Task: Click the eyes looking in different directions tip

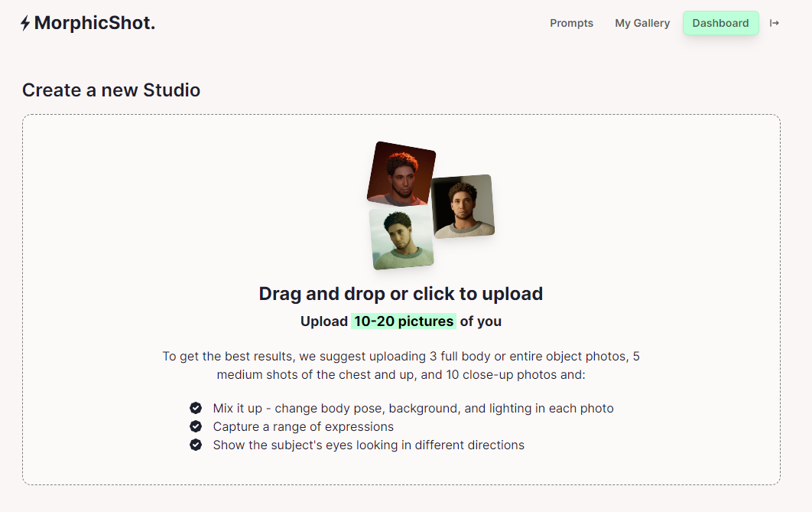Action: [369, 445]
